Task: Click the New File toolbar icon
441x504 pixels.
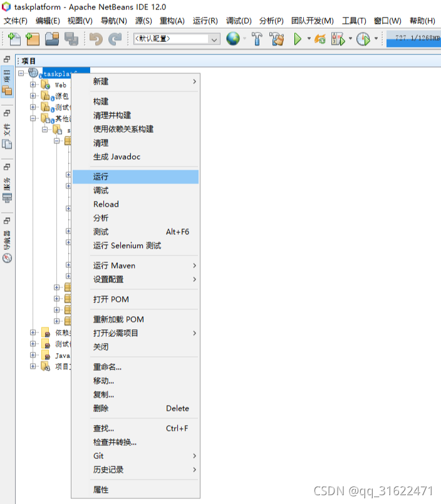Action: tap(14, 39)
